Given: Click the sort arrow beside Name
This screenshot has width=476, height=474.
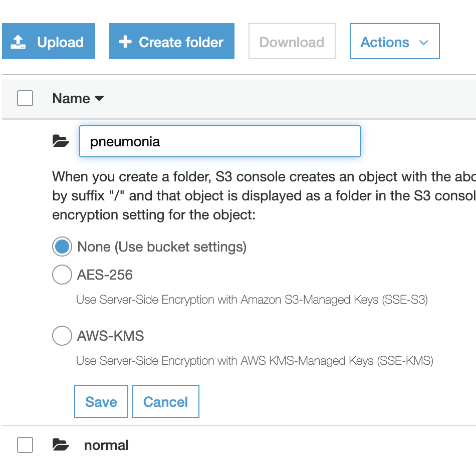Looking at the screenshot, I should coord(99,99).
